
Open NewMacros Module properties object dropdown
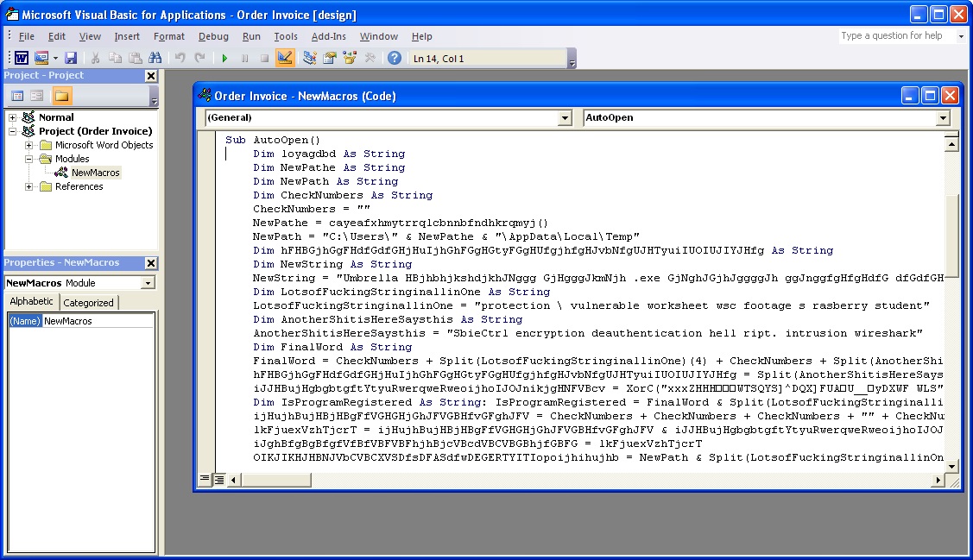point(147,283)
